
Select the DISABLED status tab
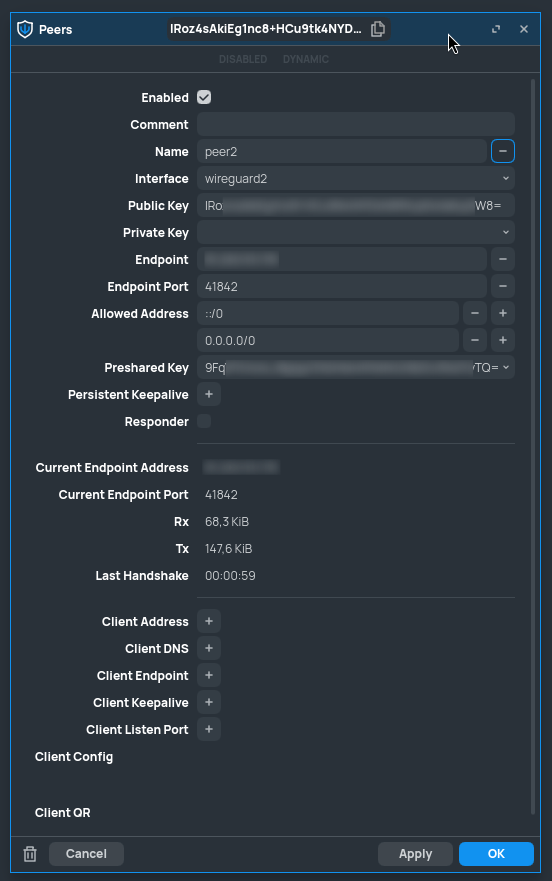pos(243,59)
